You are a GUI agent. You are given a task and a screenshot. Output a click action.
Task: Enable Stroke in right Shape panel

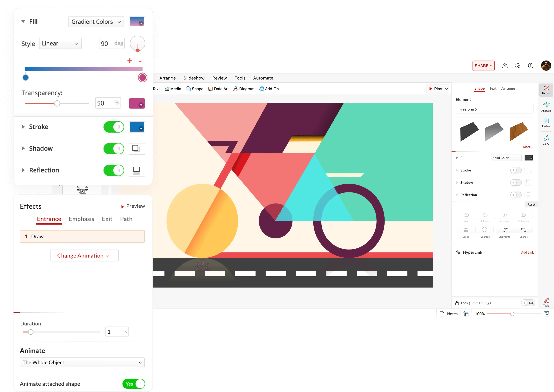(516, 170)
